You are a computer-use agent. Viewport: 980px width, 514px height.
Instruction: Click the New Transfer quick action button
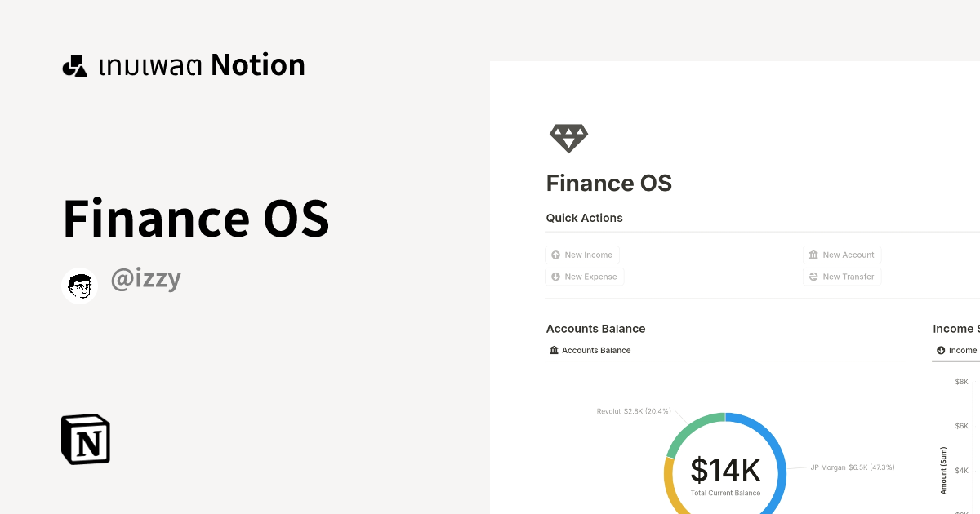(841, 277)
